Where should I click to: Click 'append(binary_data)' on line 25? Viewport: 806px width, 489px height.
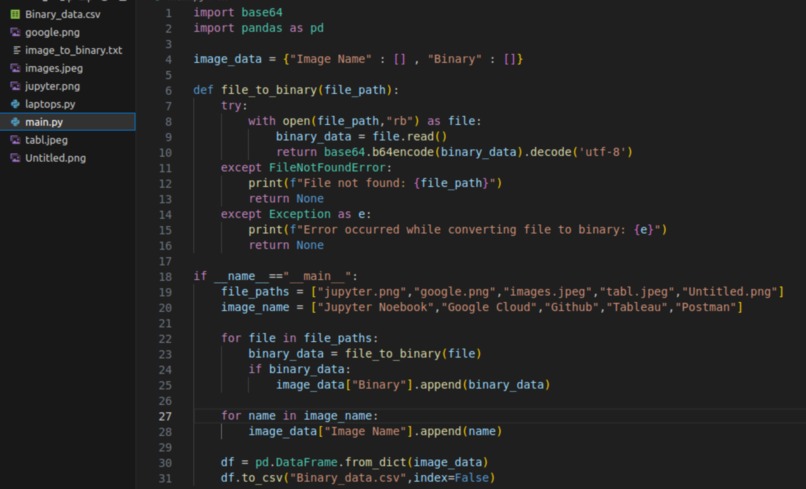pos(485,385)
